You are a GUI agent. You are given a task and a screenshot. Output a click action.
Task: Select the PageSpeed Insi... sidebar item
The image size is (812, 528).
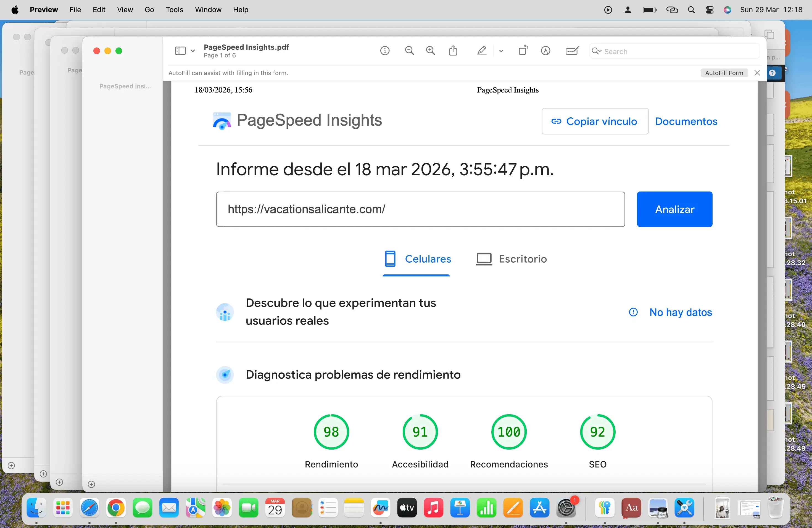point(125,87)
